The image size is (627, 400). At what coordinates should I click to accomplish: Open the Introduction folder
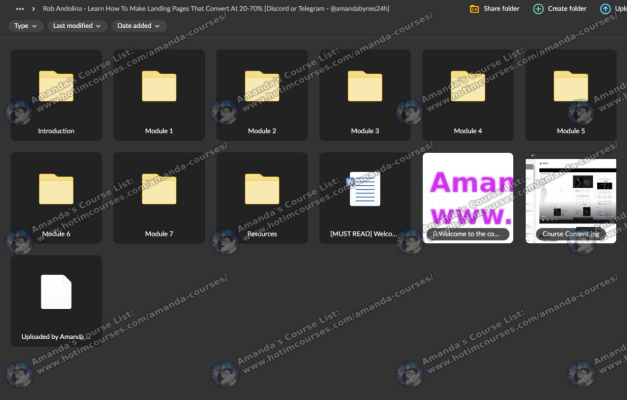[56, 95]
